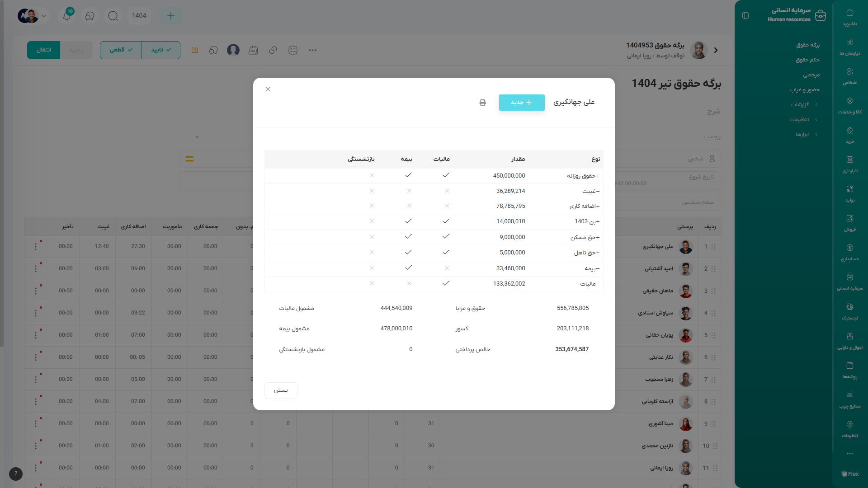Click the link attachment icon in toolbar

273,50
